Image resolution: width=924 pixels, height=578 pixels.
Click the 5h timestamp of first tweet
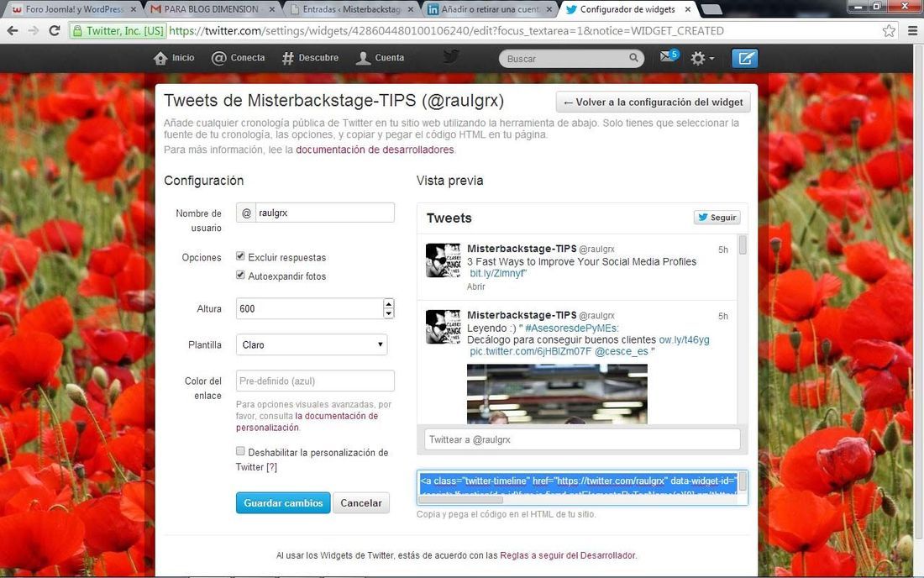click(723, 250)
